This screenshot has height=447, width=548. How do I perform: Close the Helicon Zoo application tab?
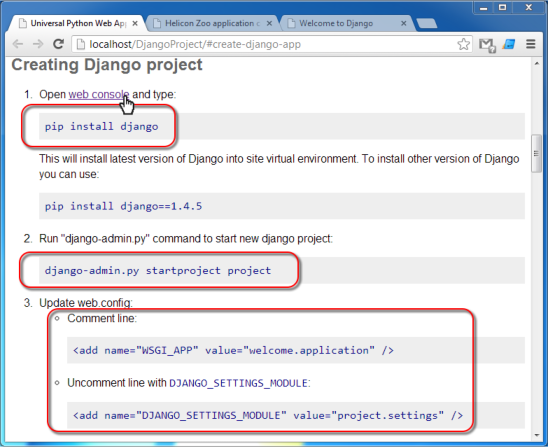(269, 23)
